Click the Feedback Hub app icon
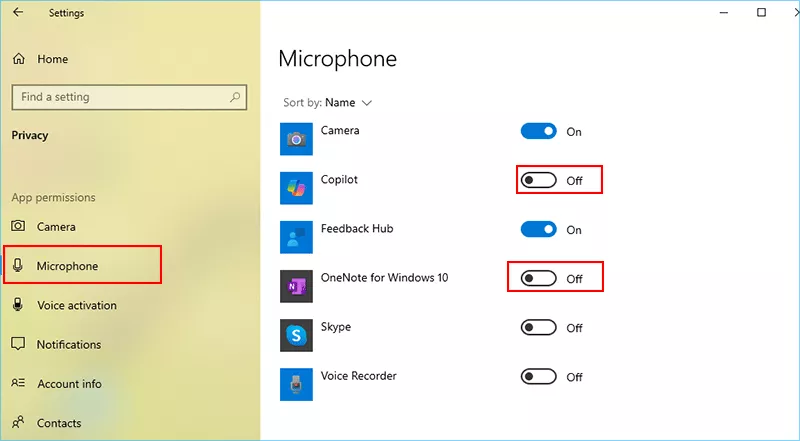The width and height of the screenshot is (800, 441). click(x=296, y=236)
